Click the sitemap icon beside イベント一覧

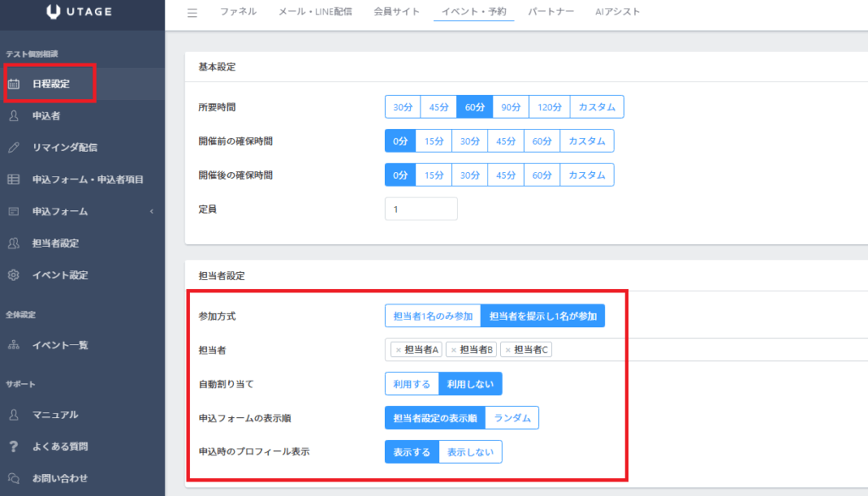click(14, 345)
